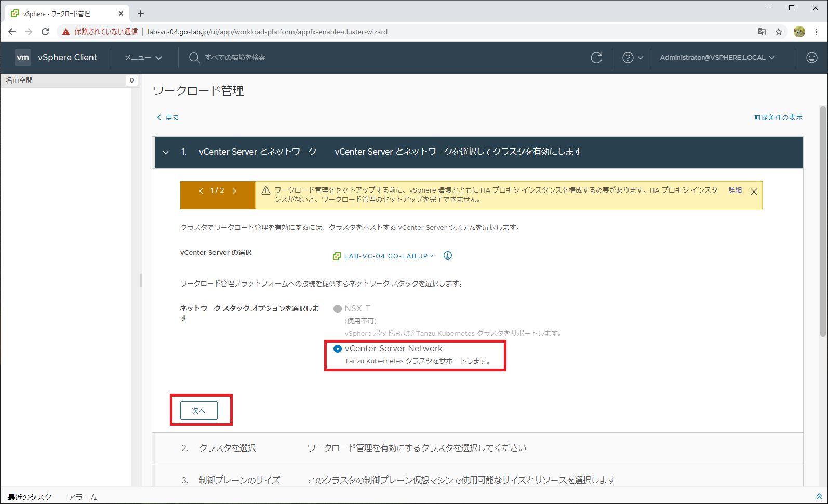Open the 前提条件の表示 link

pyautogui.click(x=778, y=118)
